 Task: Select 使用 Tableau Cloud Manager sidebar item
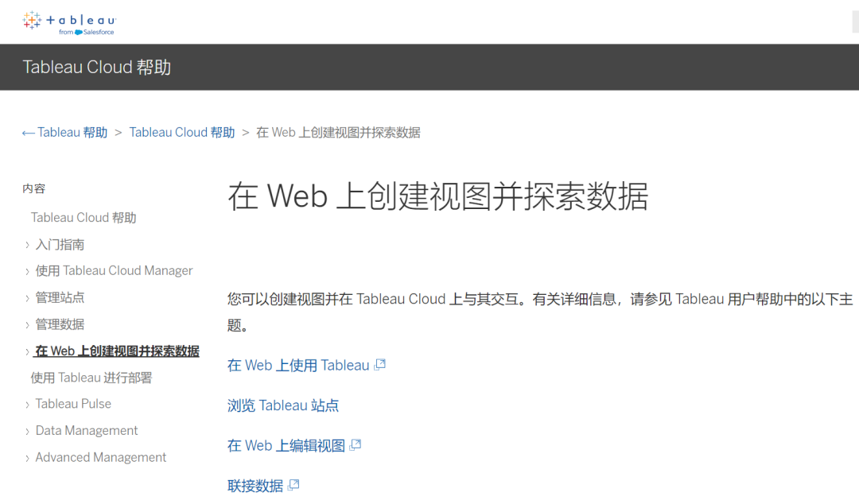114,270
